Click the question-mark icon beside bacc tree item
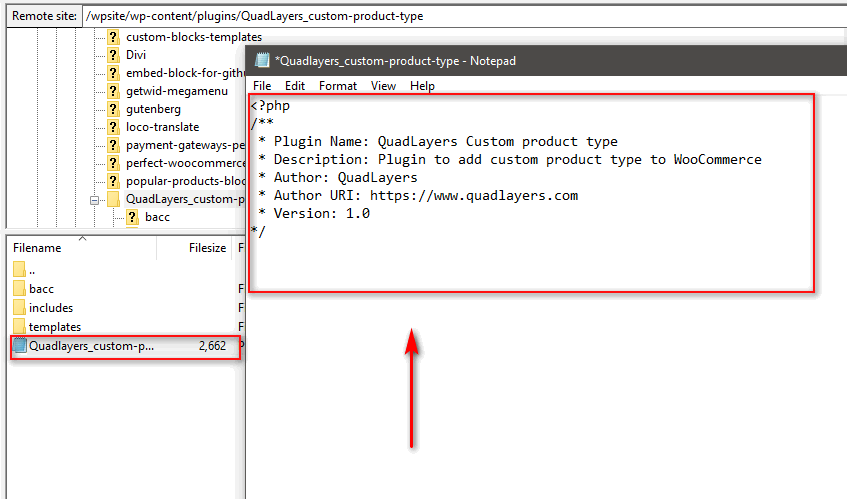The image size is (847, 499). [x=132, y=217]
